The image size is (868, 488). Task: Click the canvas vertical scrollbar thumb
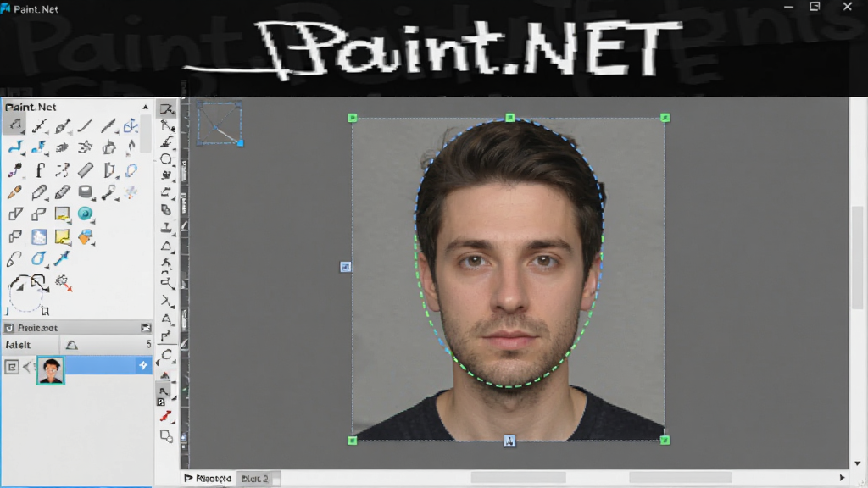(x=858, y=258)
